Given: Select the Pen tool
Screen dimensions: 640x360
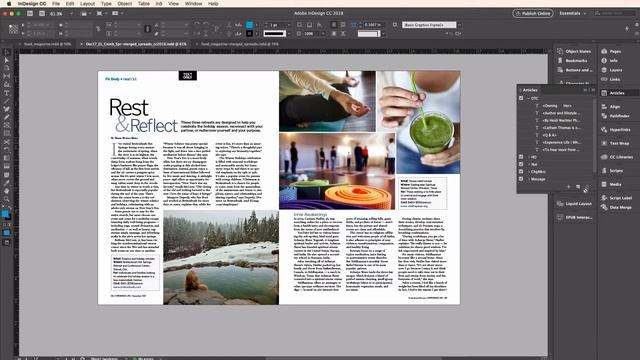Looking at the screenshot, I should [7, 109].
